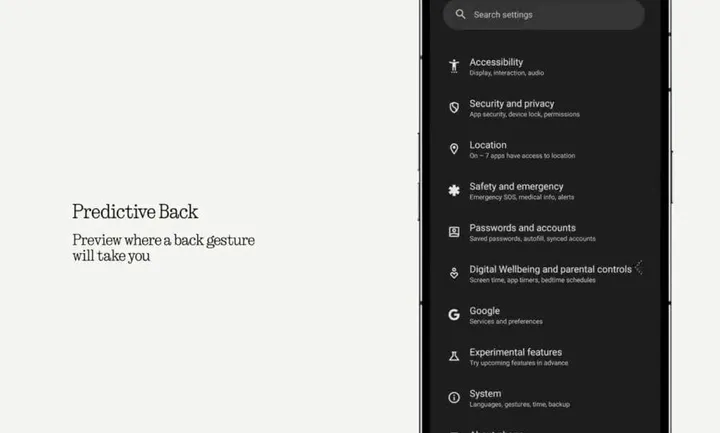Click the magnifying glass search icon
The width and height of the screenshot is (720, 433).
point(460,15)
